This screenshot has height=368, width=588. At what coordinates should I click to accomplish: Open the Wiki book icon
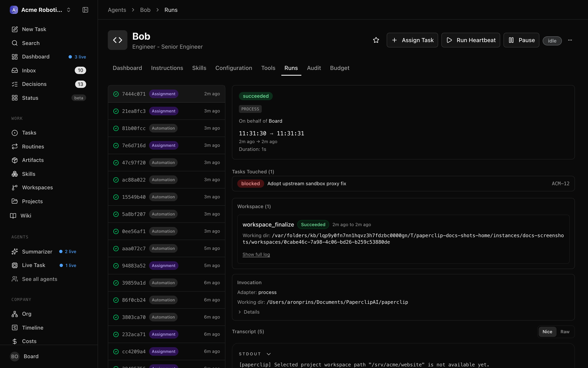(13, 216)
